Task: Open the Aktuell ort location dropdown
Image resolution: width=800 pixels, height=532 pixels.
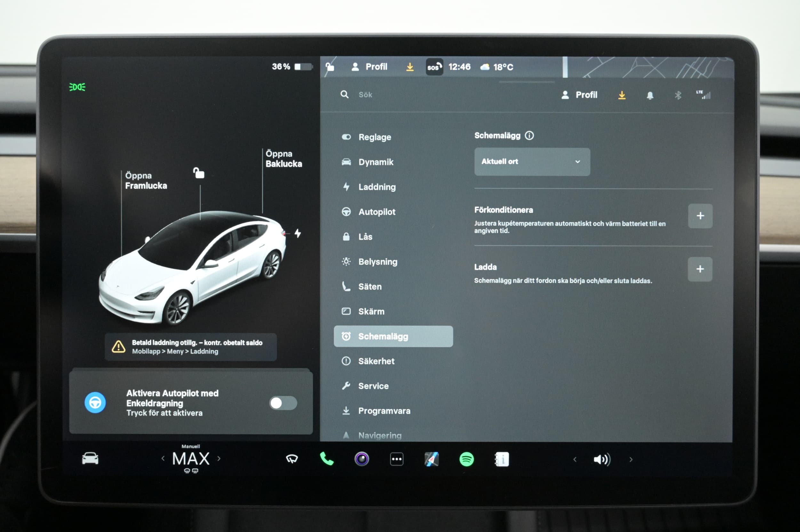Action: 532,162
